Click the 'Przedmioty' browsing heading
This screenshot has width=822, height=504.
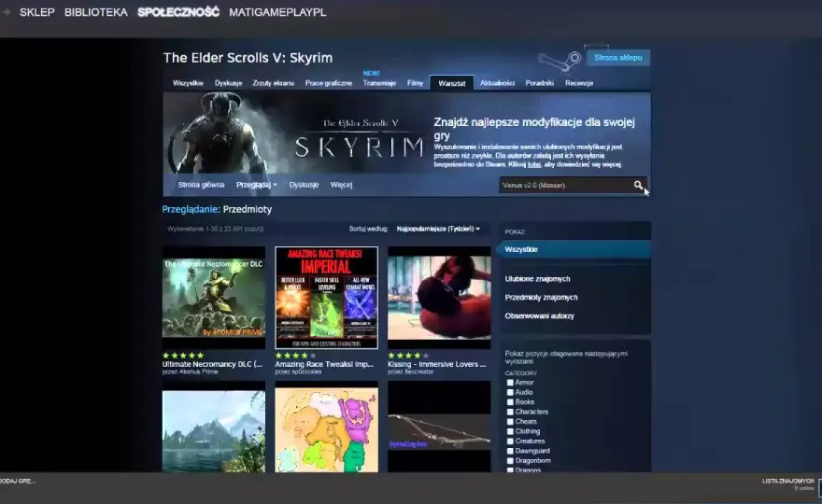coord(247,209)
